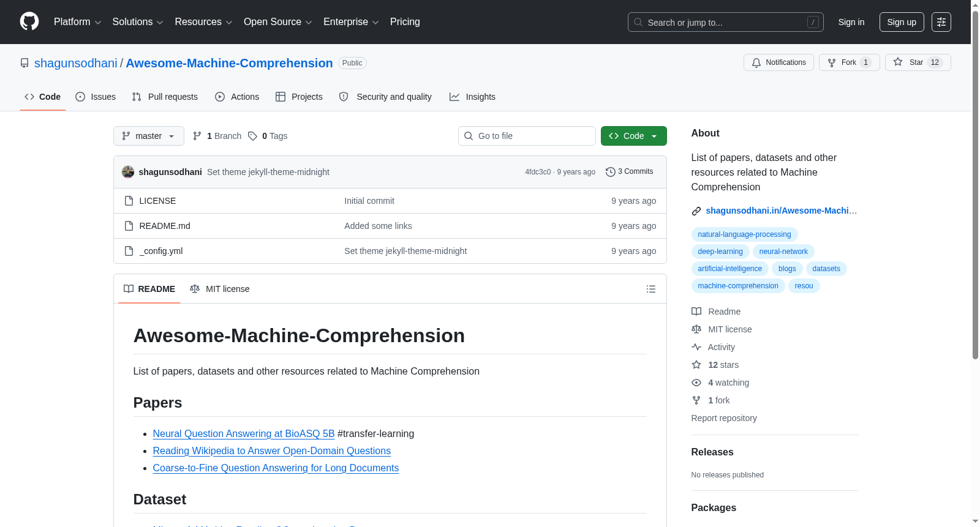The image size is (980, 527).
Task: Click the commit history clock icon
Action: pos(610,172)
